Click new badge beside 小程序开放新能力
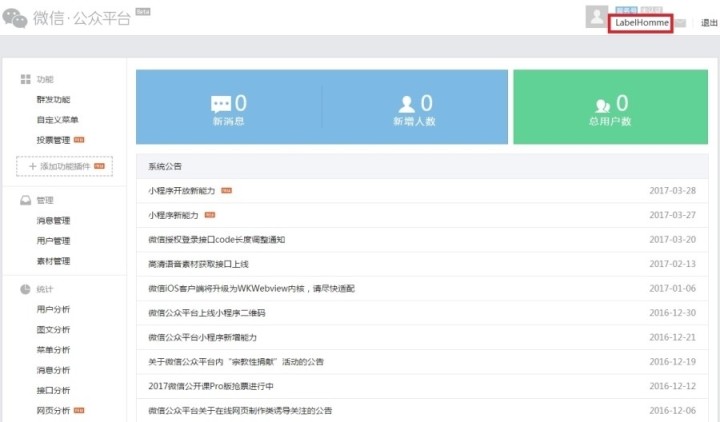This screenshot has width=720, height=422. pos(226,190)
